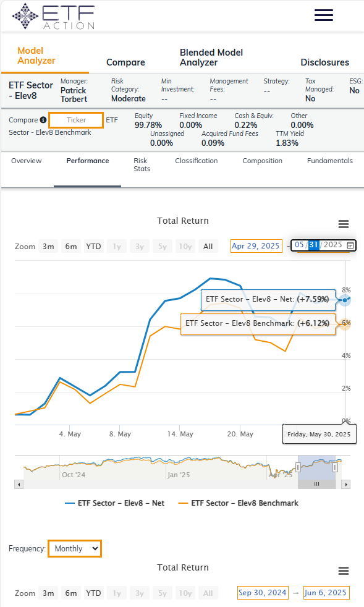Set upper chart zoom to All
The image size is (364, 607).
(208, 246)
